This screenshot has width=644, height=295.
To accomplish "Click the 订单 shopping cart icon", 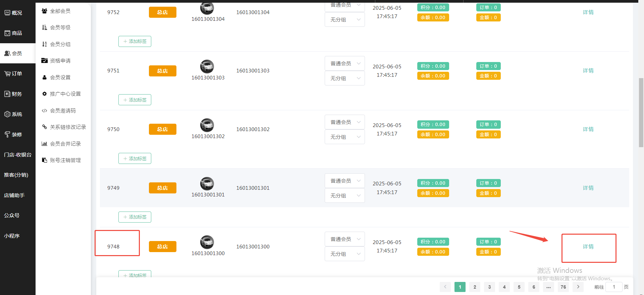I will [7, 74].
